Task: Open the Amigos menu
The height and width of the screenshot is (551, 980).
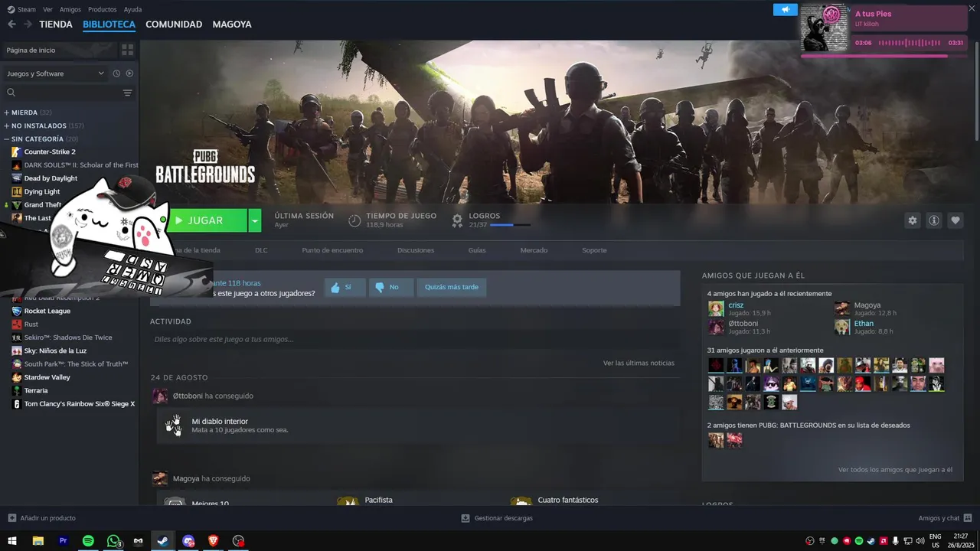Action: point(70,9)
